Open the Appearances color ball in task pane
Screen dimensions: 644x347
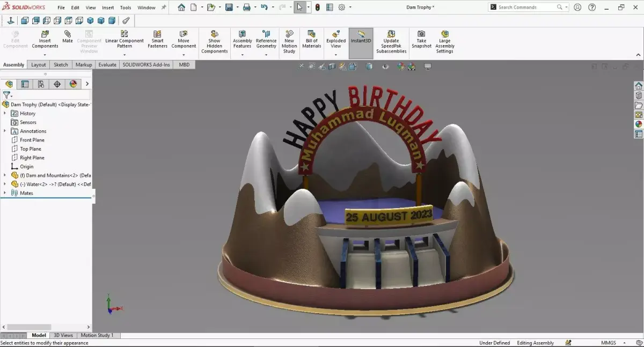click(639, 124)
